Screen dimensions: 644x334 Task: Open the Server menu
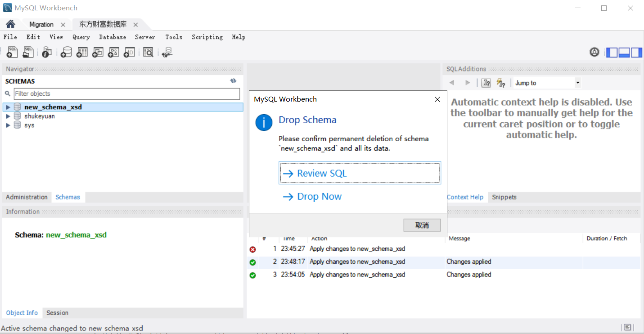[x=145, y=37]
